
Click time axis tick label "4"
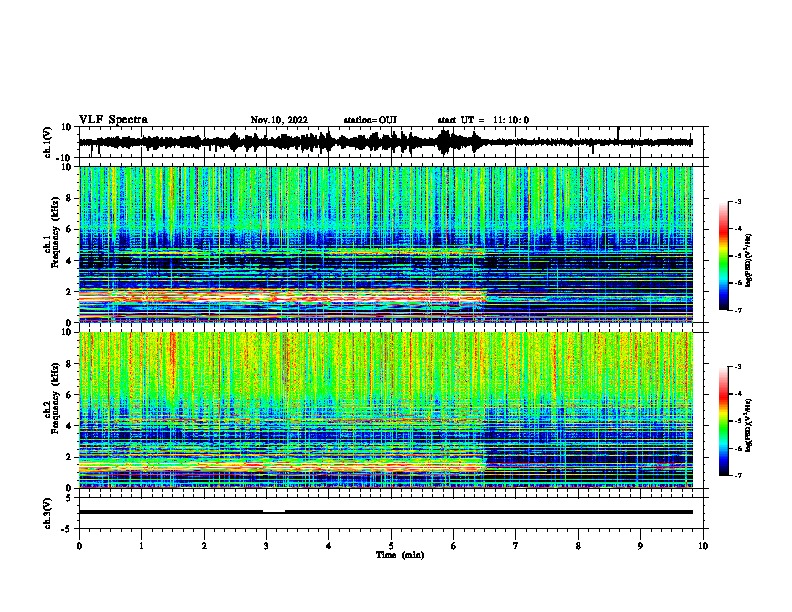pyautogui.click(x=329, y=546)
